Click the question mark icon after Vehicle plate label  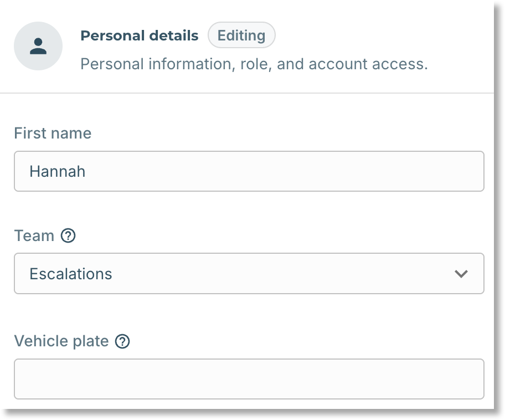tap(122, 341)
